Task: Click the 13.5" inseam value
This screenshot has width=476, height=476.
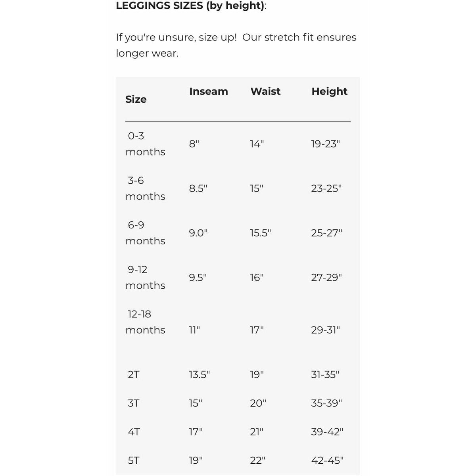Action: tap(199, 374)
